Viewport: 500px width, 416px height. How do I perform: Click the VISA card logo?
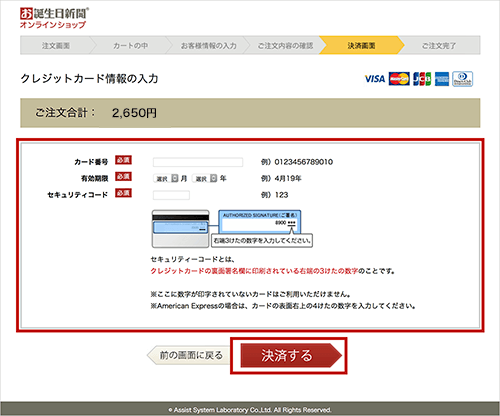375,79
